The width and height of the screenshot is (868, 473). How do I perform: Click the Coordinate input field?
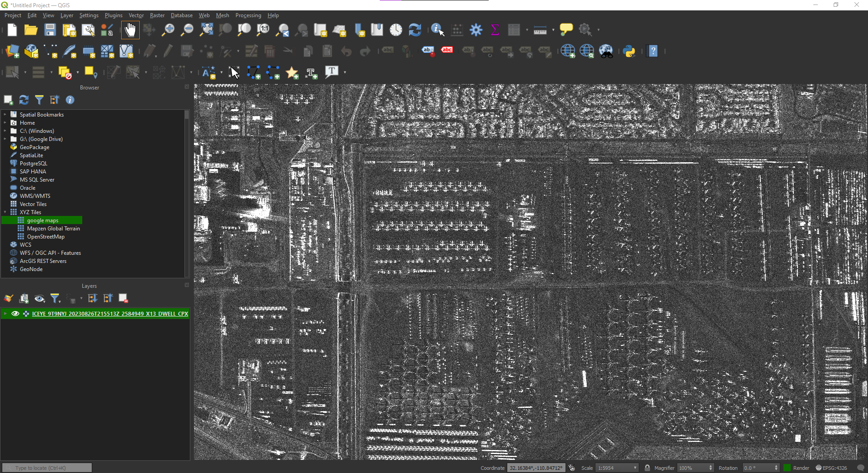click(x=536, y=468)
